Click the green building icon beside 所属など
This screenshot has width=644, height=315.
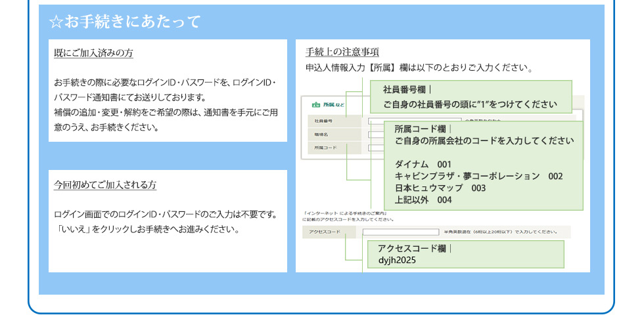pos(315,105)
